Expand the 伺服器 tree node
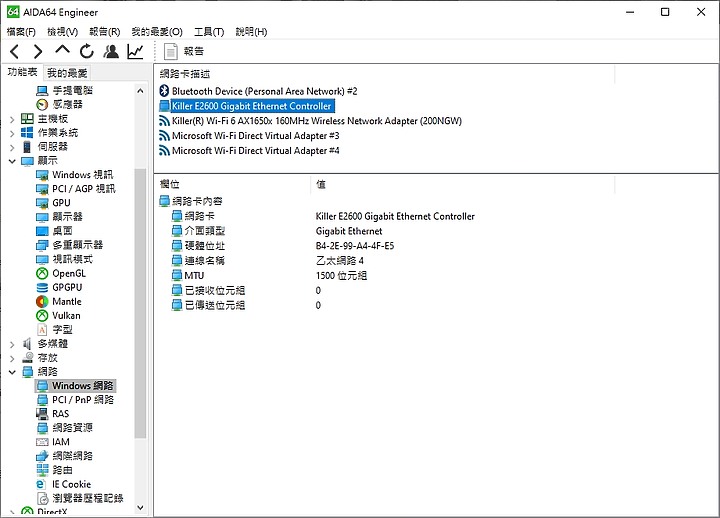 [x=12, y=147]
